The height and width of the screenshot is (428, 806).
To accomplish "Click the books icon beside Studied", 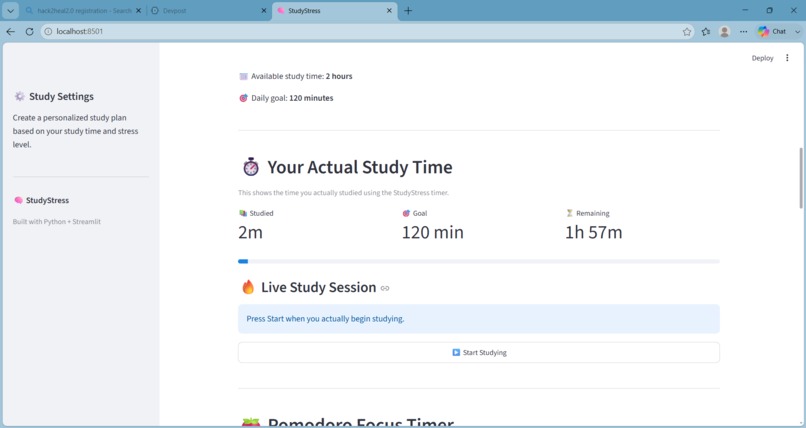I will pyautogui.click(x=243, y=213).
